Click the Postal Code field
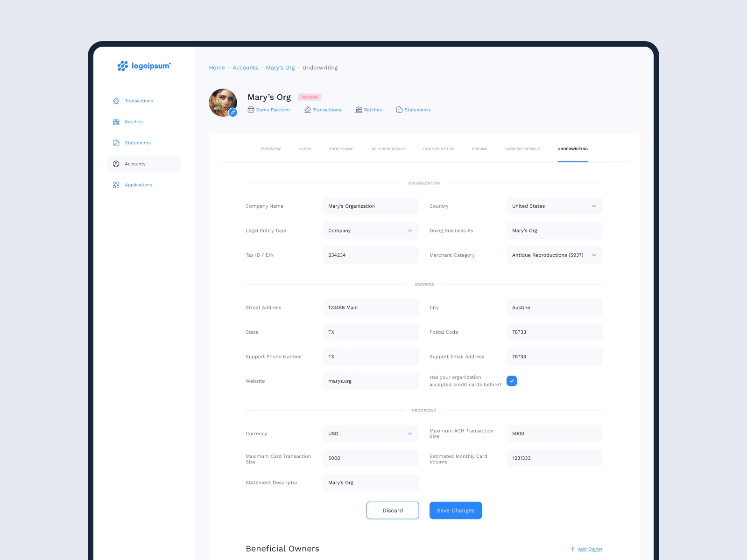 555,332
